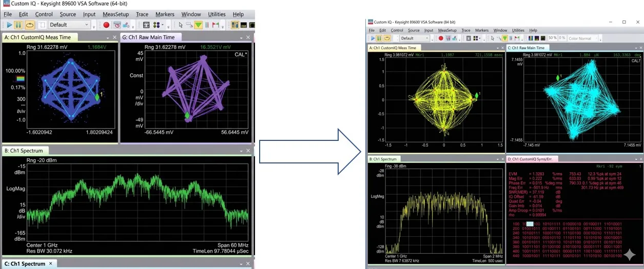The height and width of the screenshot is (269, 644).
Task: Click the four-square trace layout icon, right window
Action: (476, 38)
